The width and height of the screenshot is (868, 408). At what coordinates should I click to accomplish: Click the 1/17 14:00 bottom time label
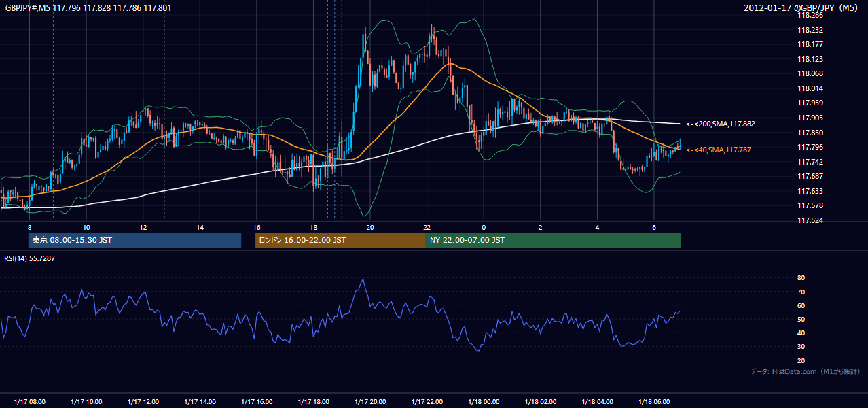click(200, 402)
